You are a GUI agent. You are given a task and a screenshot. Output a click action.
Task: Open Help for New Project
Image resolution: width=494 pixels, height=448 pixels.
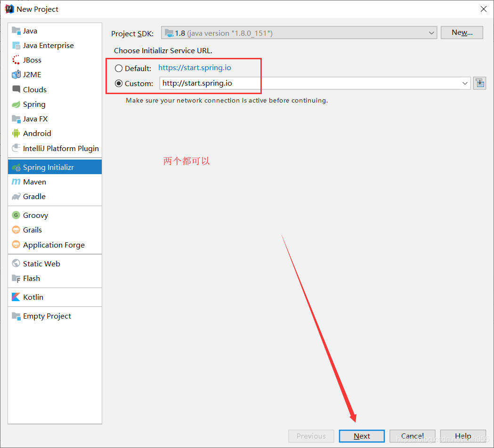(x=463, y=436)
